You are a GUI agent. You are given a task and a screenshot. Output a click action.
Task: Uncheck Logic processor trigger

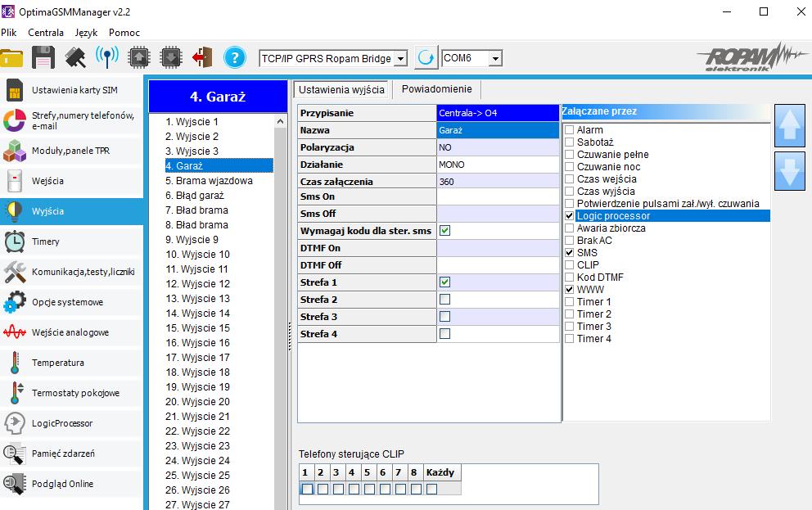coord(569,216)
